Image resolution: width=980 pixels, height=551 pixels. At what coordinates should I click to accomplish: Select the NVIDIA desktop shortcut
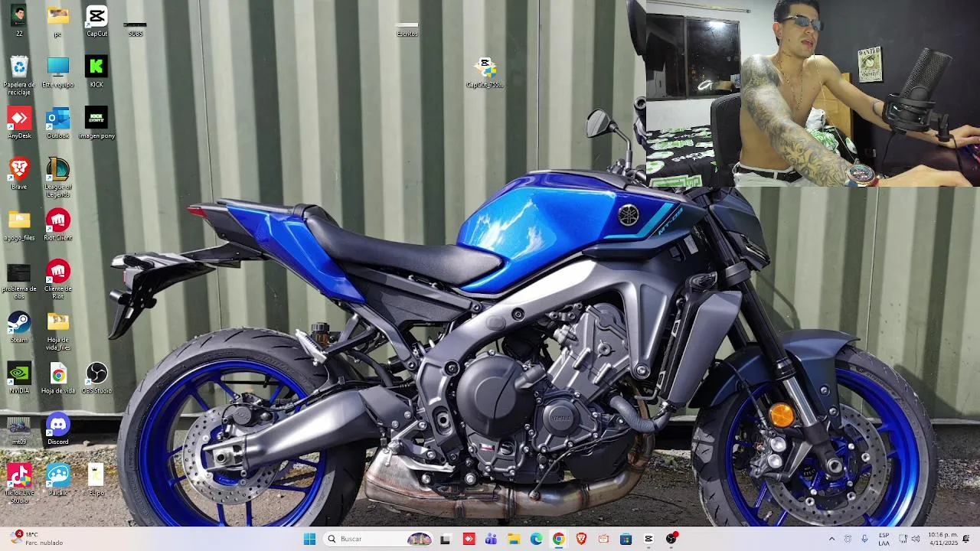(19, 378)
